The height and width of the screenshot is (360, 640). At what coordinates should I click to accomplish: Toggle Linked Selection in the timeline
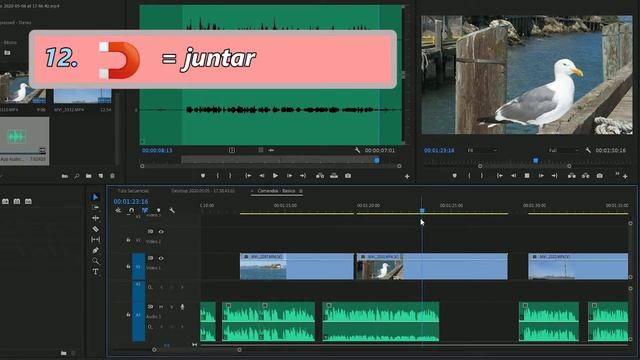pos(145,211)
